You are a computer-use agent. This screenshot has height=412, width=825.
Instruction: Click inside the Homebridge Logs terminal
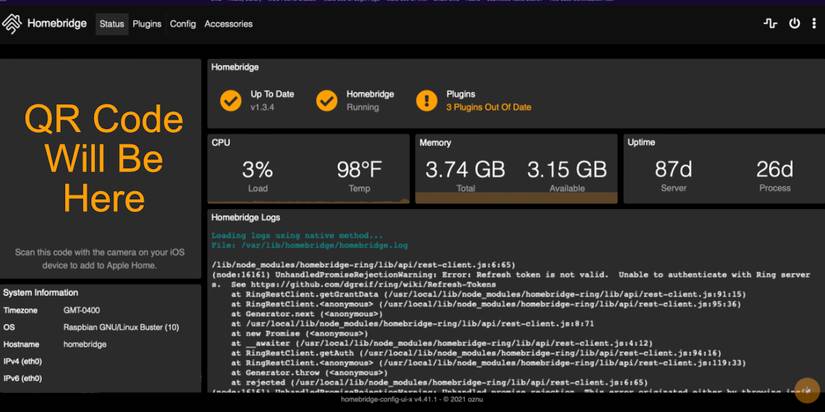coord(516,310)
